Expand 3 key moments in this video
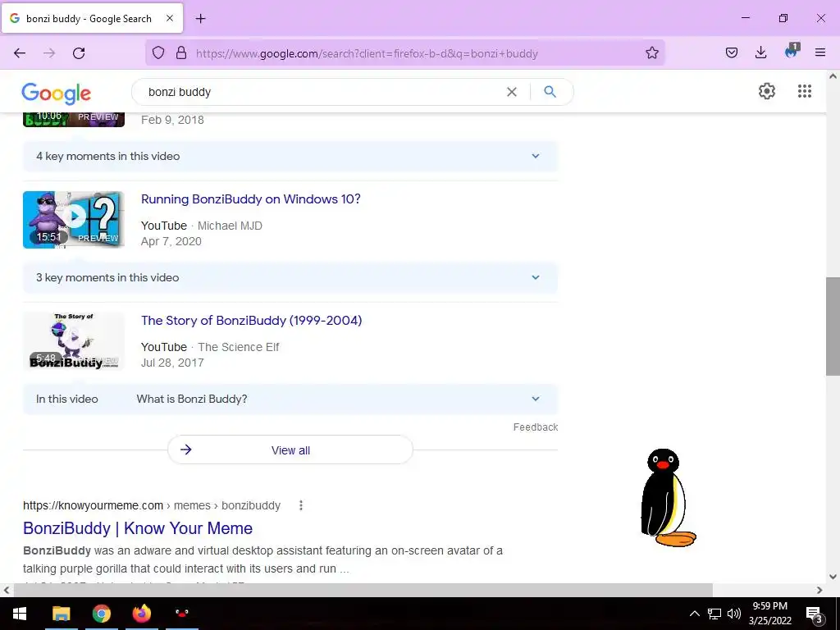 [290, 277]
